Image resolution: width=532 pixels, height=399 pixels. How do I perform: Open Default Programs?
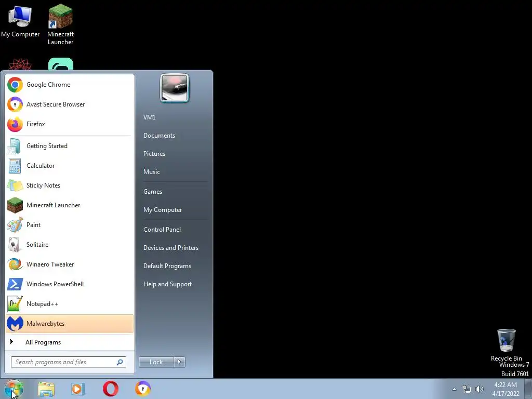point(175,266)
